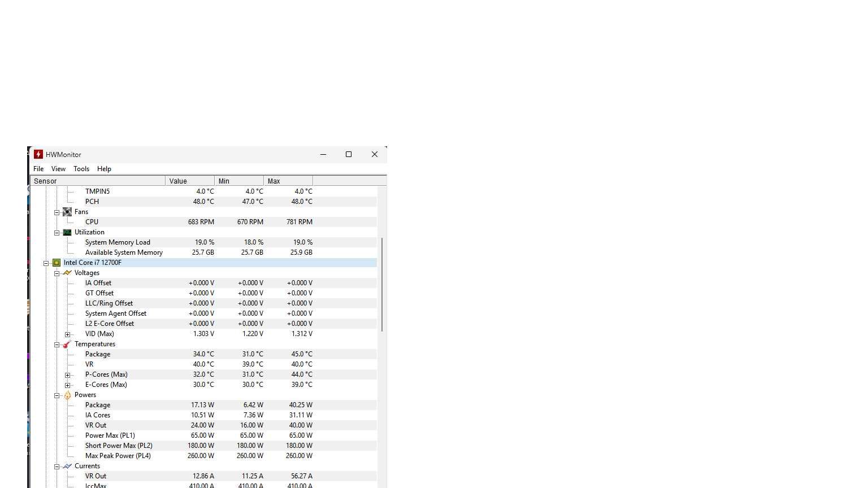The height and width of the screenshot is (488, 868).
Task: Collapse the Utilization tree node
Action: [x=57, y=233]
